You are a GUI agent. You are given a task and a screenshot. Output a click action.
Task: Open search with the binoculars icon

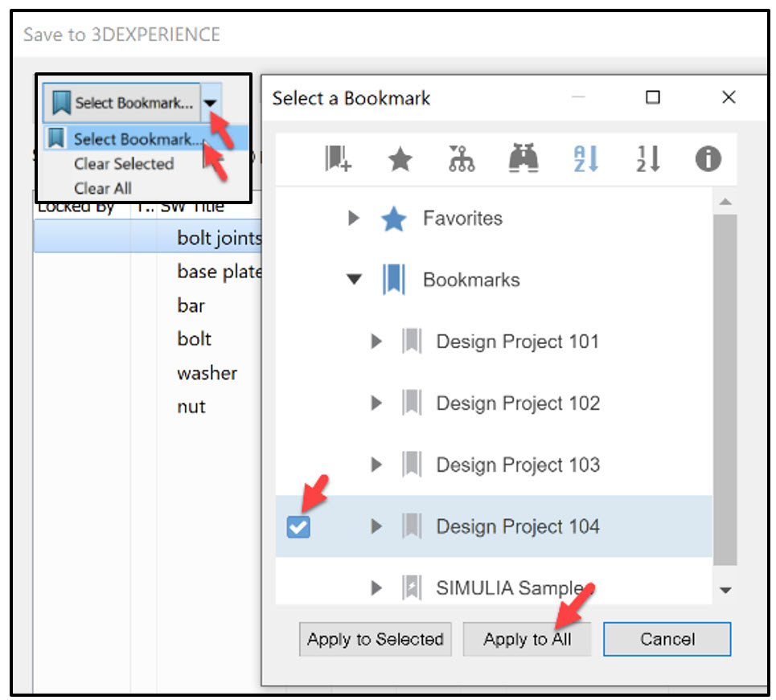(x=523, y=158)
